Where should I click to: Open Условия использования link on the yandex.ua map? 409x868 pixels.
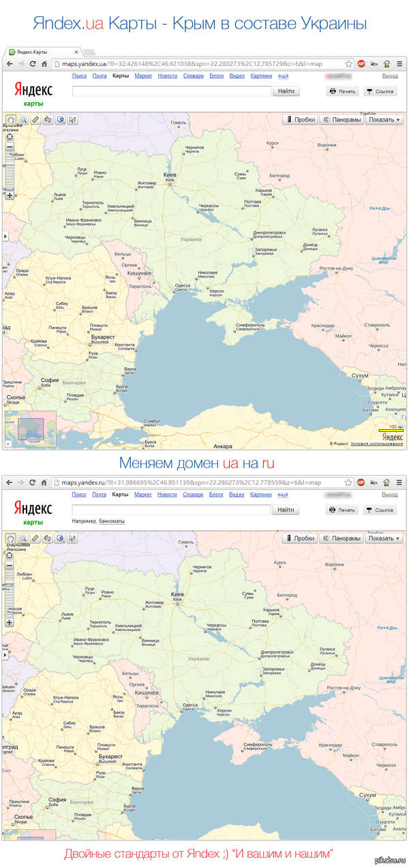tap(376, 444)
